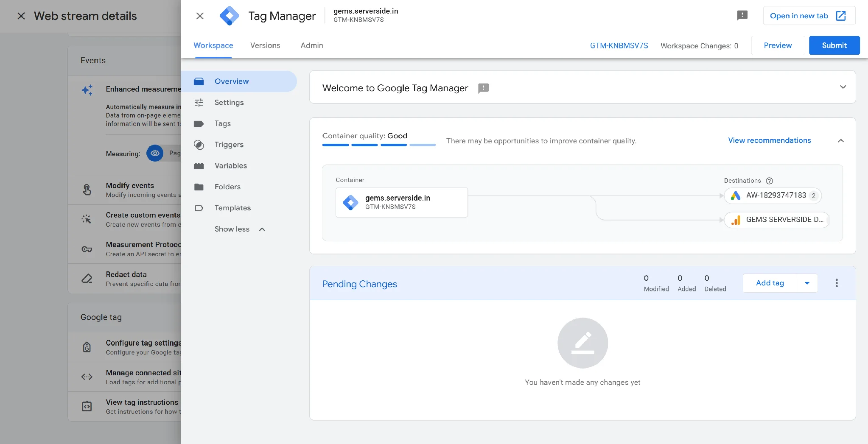Screen dimensions: 868x444
Task: Switch to the Workspace tab
Action: pos(213,45)
